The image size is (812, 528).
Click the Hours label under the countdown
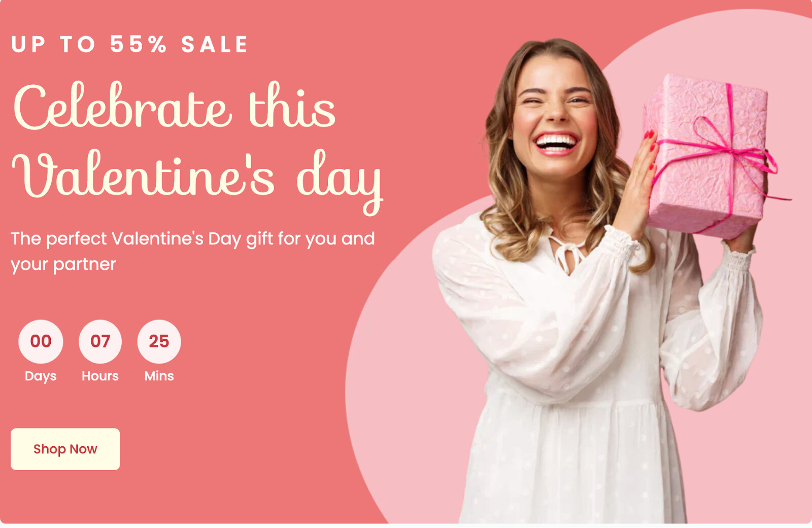pyautogui.click(x=100, y=376)
